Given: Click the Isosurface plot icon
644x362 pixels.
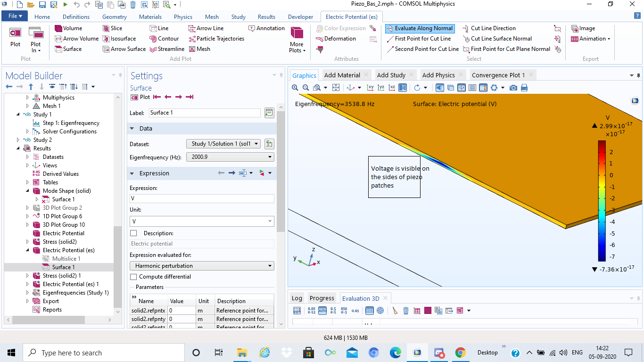Looking at the screenshot, I should click(119, 39).
